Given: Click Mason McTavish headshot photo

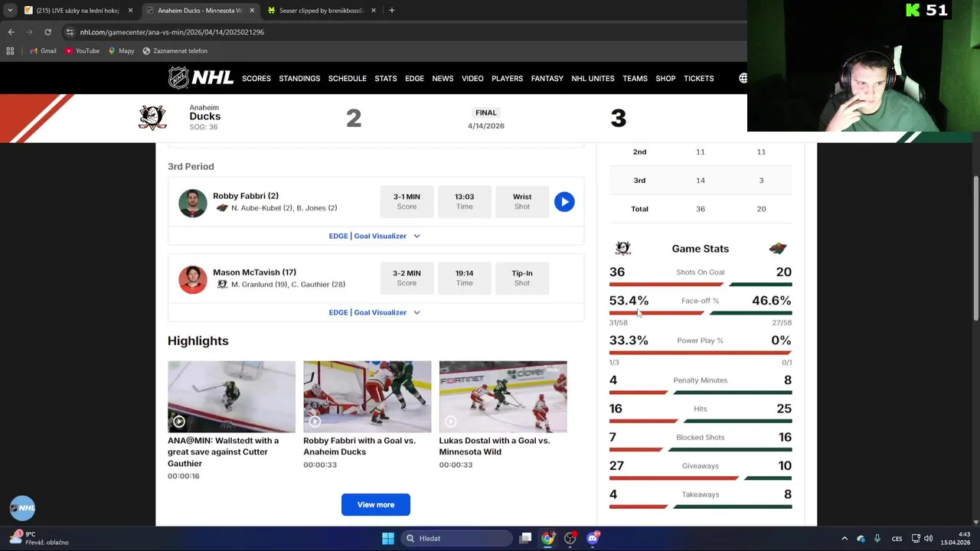Looking at the screenshot, I should (193, 279).
